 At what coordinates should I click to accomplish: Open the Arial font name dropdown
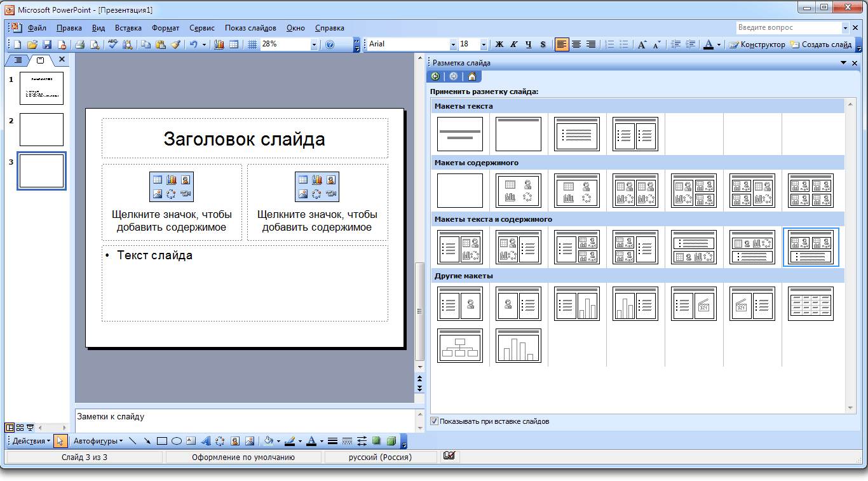(x=453, y=44)
